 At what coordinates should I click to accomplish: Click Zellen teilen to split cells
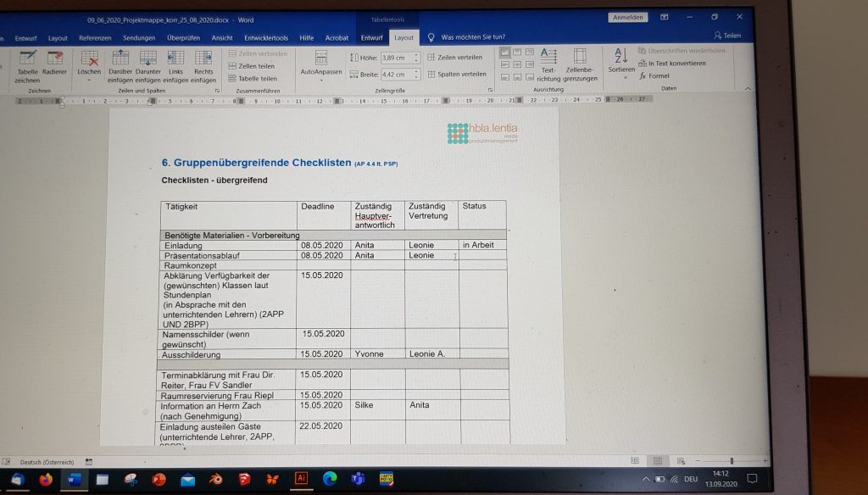[252, 66]
